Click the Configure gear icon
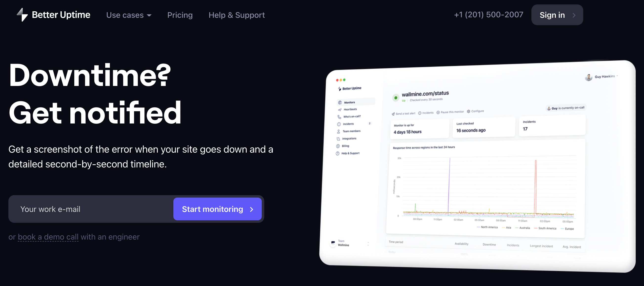This screenshot has width=644, height=286. 468,111
